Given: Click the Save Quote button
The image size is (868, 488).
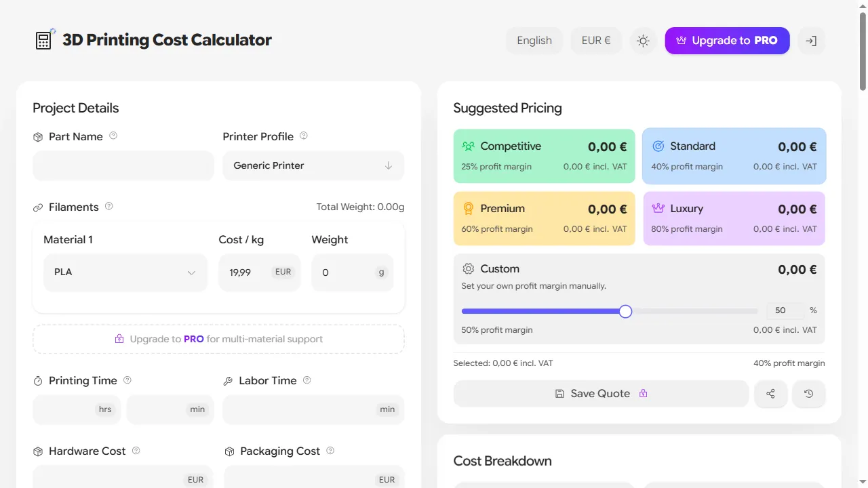Looking at the screenshot, I should point(600,393).
